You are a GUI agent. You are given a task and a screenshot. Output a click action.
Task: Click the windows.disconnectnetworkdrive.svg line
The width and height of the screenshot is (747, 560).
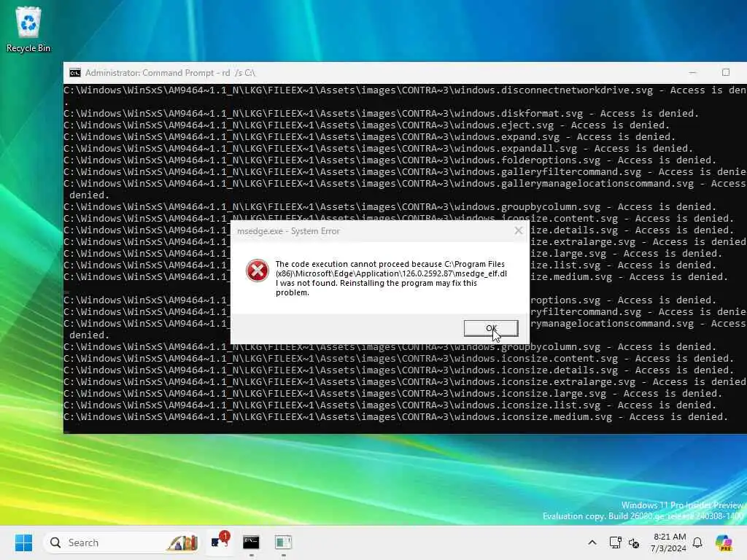tap(405, 90)
